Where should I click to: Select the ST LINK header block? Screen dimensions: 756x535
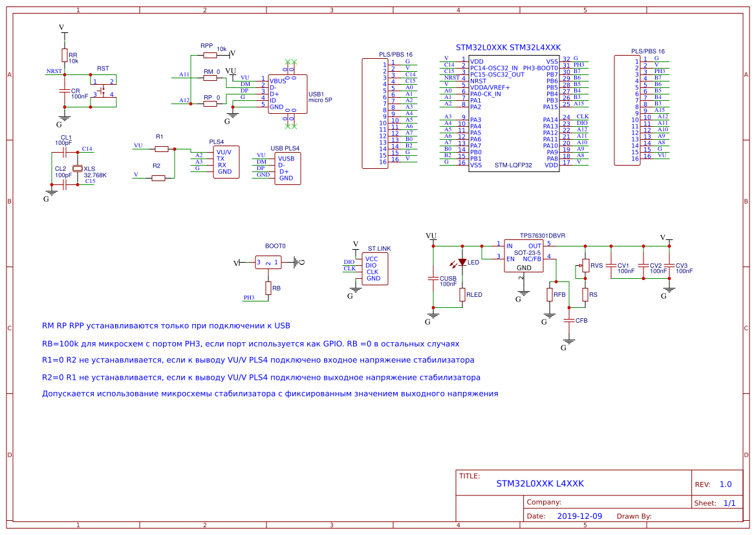(374, 268)
